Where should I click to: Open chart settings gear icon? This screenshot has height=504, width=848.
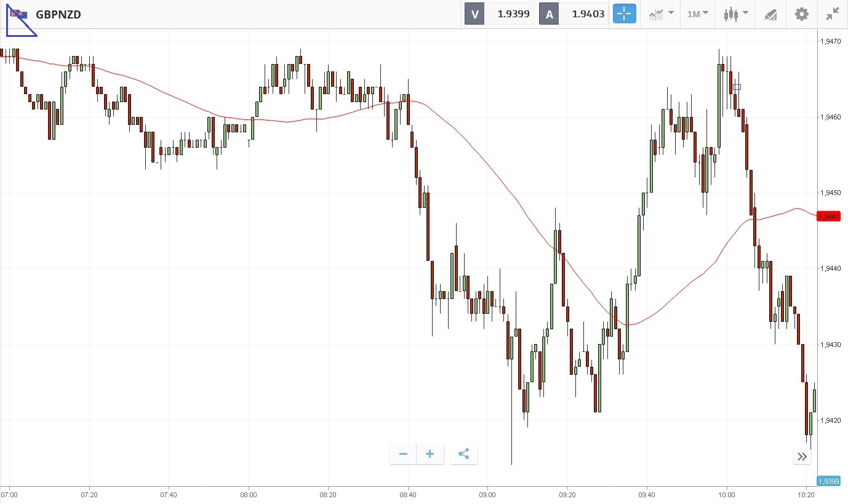[801, 14]
